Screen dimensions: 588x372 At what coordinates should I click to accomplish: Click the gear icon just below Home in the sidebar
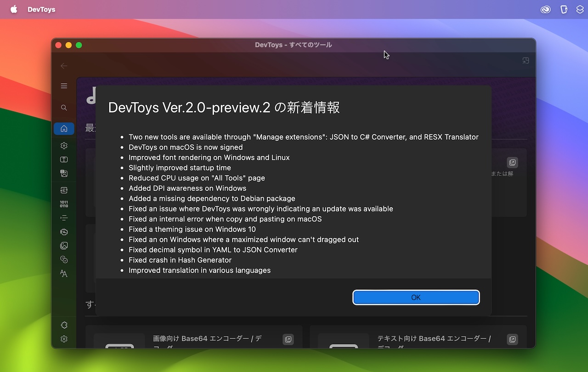coord(64,146)
